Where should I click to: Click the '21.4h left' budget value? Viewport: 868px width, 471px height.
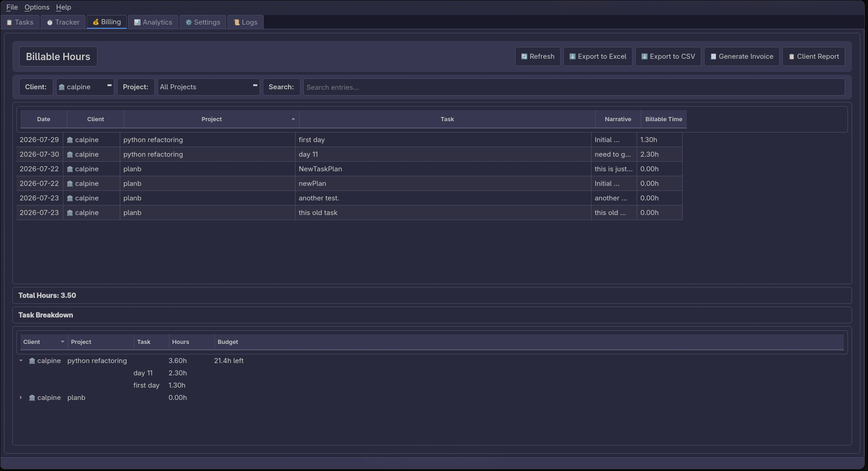tap(228, 361)
